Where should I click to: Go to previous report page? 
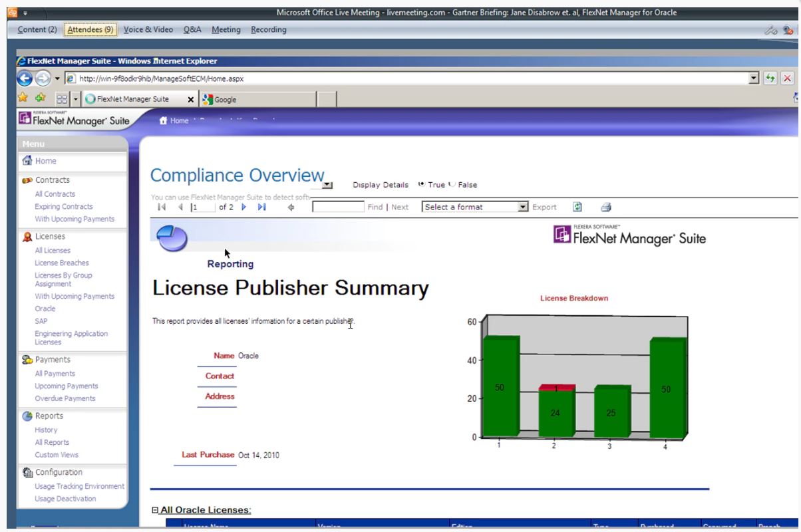point(180,207)
